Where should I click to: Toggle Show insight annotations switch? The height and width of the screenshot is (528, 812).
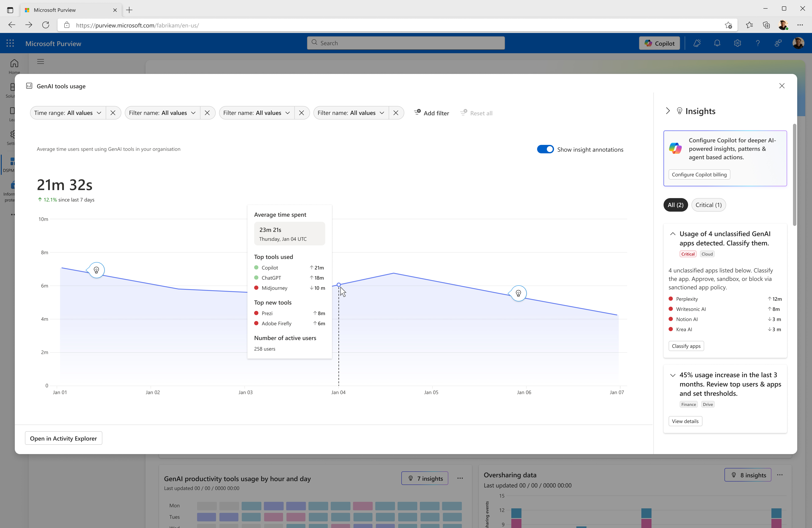point(545,149)
